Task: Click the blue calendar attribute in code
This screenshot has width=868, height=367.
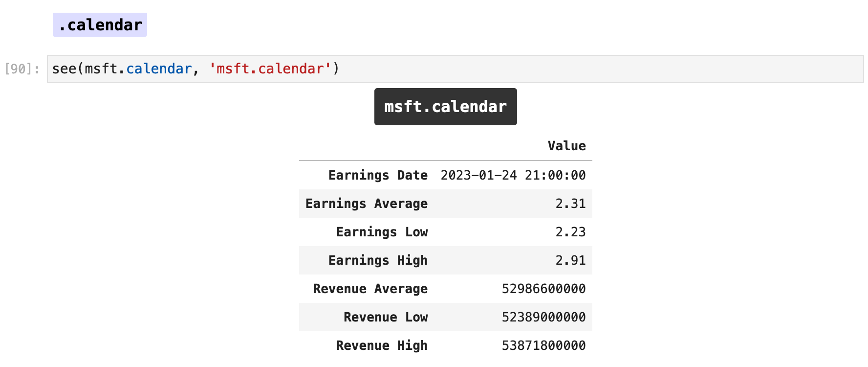Action: pyautogui.click(x=159, y=69)
